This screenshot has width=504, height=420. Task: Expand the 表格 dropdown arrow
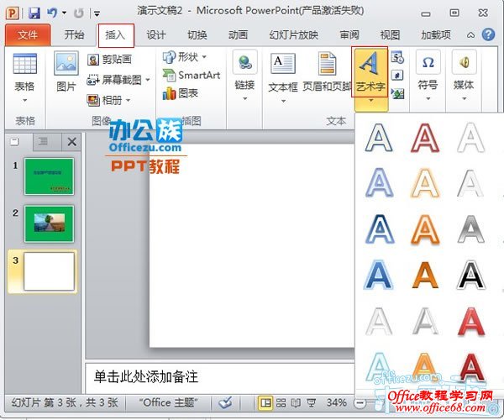(x=24, y=101)
